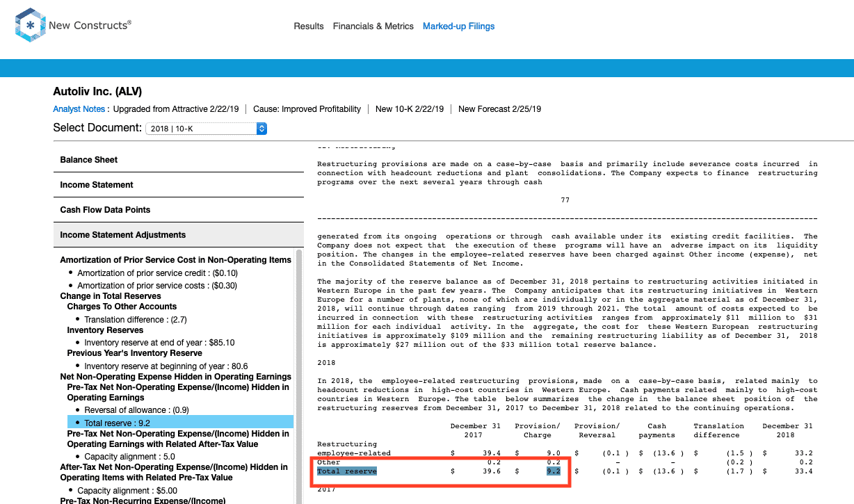Viewport: 854px width, 504px height.
Task: Click highlighted Total reserve row label in filing
Action: coord(347,471)
